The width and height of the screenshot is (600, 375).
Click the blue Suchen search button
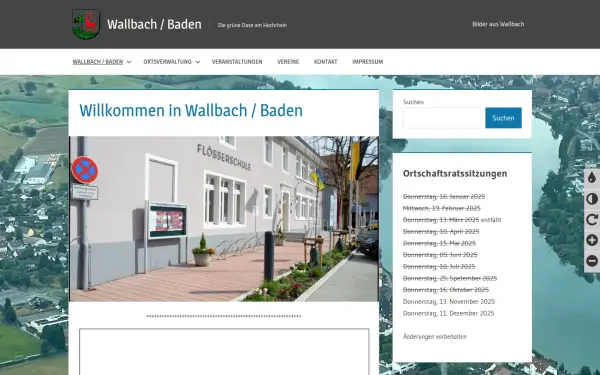coord(503,118)
